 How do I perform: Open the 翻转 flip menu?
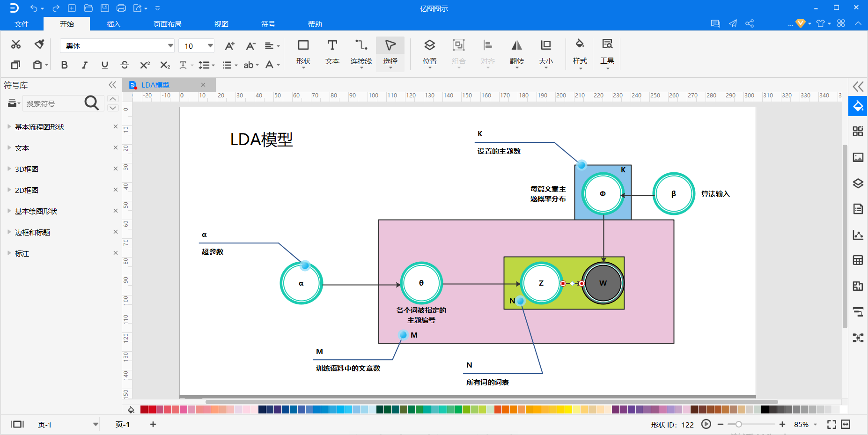pos(516,53)
